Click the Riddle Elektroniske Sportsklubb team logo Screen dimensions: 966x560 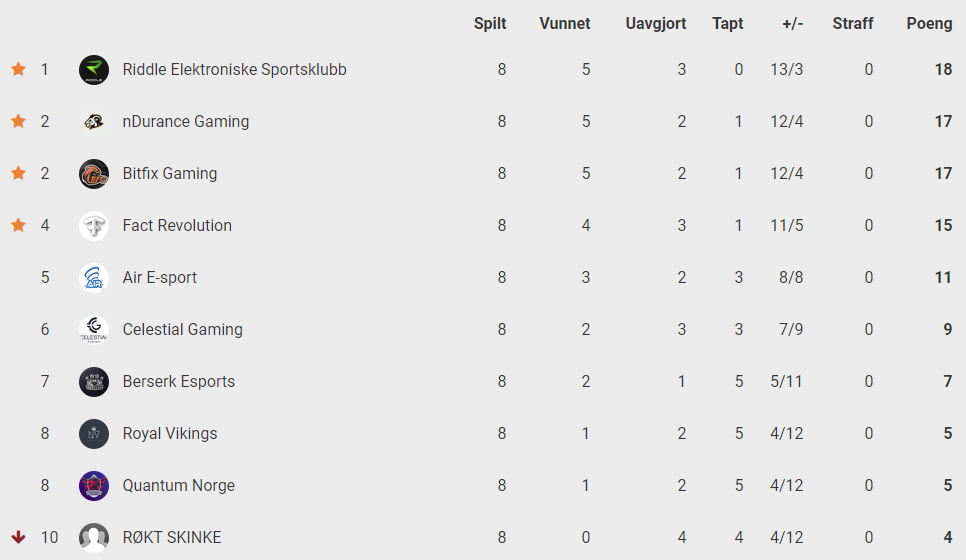(x=94, y=70)
